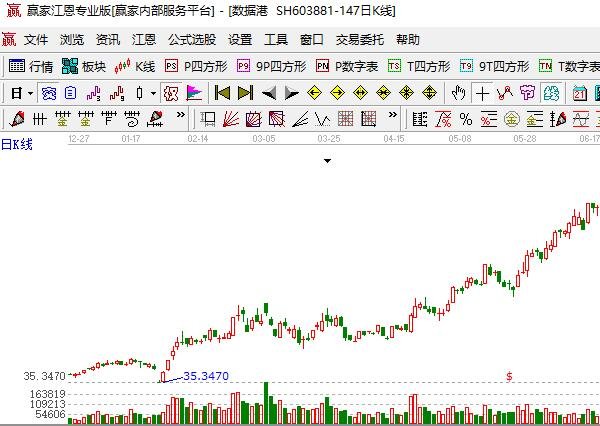Open the 资讯 menu
600x426 pixels.
click(x=108, y=39)
